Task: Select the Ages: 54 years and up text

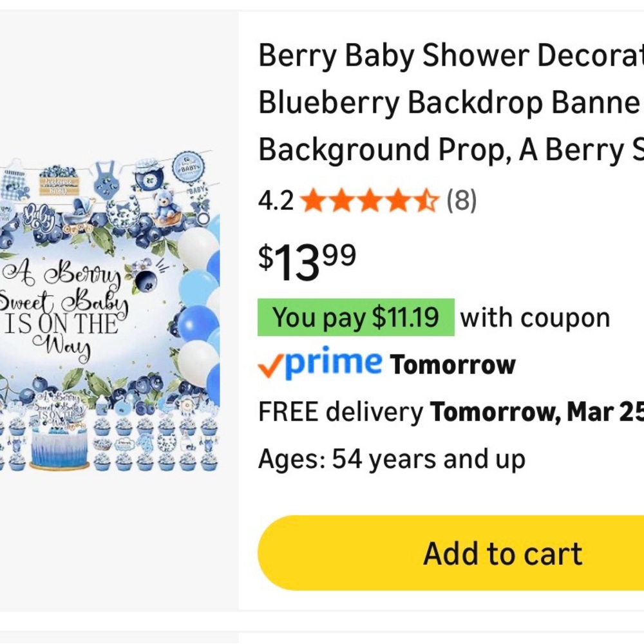Action: pyautogui.click(x=391, y=459)
